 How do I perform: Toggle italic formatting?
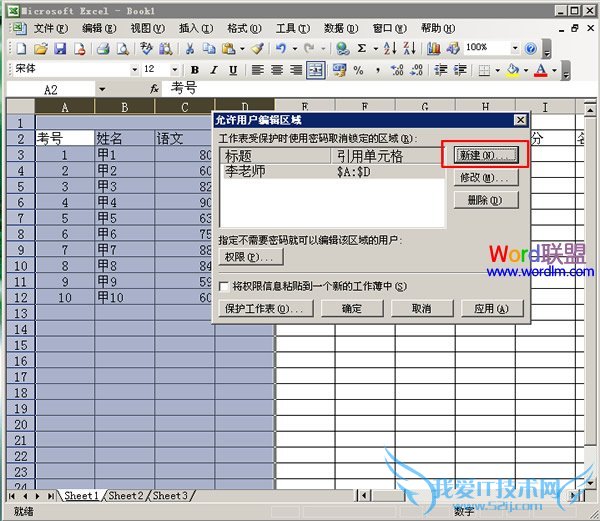click(214, 70)
